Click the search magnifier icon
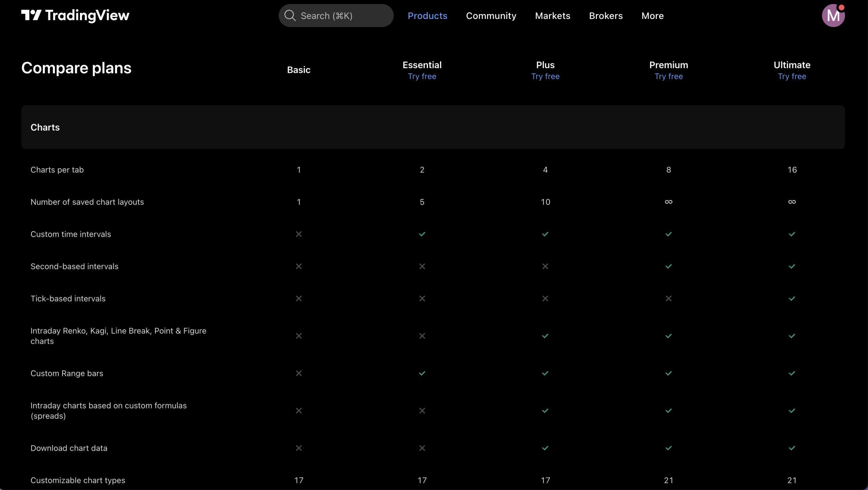 coord(290,16)
